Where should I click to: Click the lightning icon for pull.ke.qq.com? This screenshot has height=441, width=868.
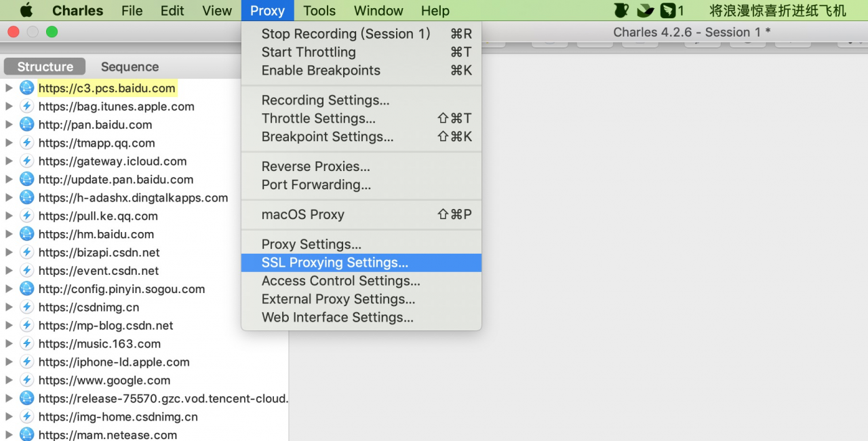pos(26,216)
